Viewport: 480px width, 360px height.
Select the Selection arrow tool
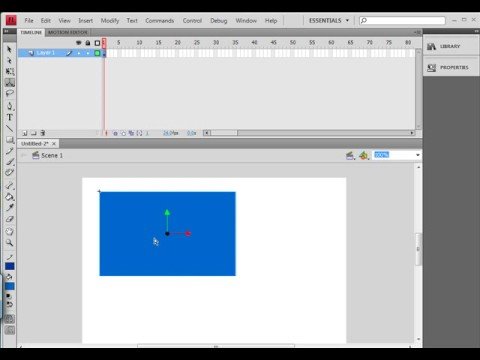pyautogui.click(x=9, y=50)
